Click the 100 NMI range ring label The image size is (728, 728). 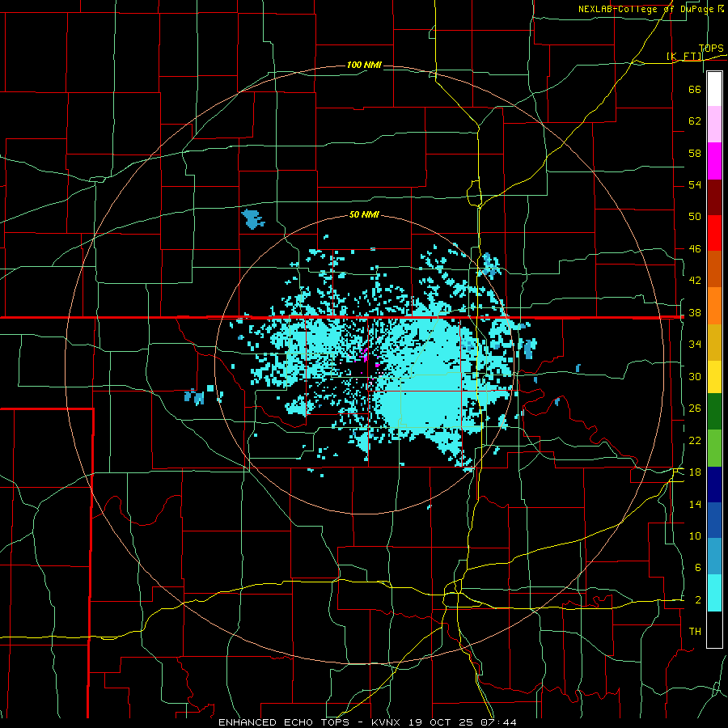tap(364, 65)
